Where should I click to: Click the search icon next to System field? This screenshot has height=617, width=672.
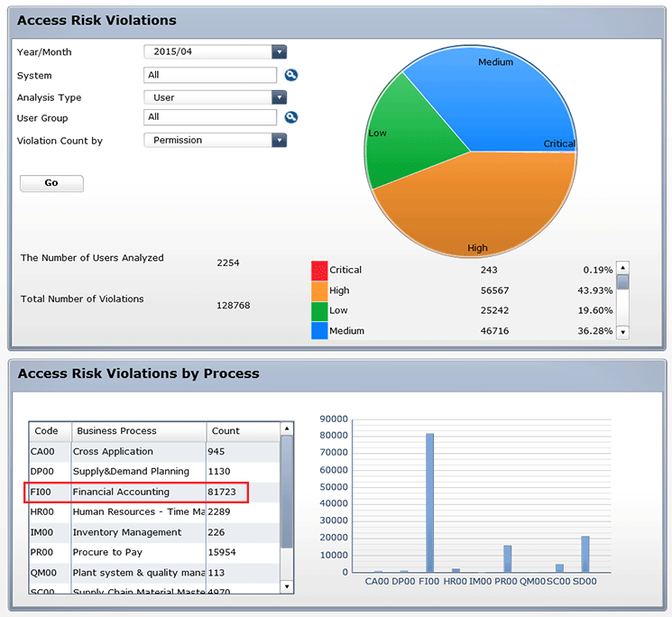tap(291, 76)
